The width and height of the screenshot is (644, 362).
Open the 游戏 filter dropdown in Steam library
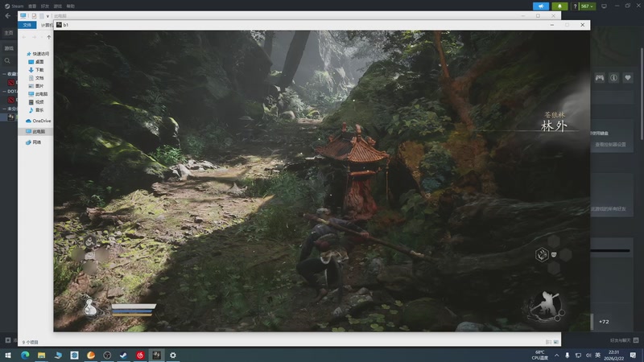[x=9, y=48]
